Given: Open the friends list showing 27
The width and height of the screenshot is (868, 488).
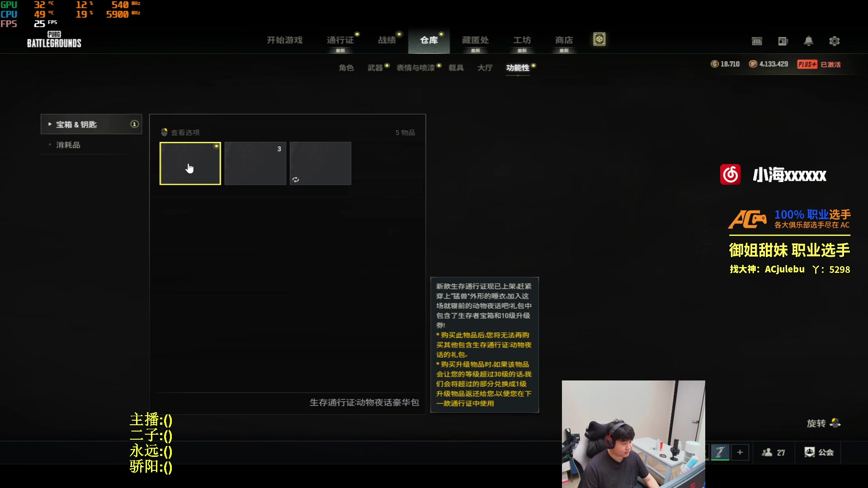Looking at the screenshot, I should coord(774,452).
